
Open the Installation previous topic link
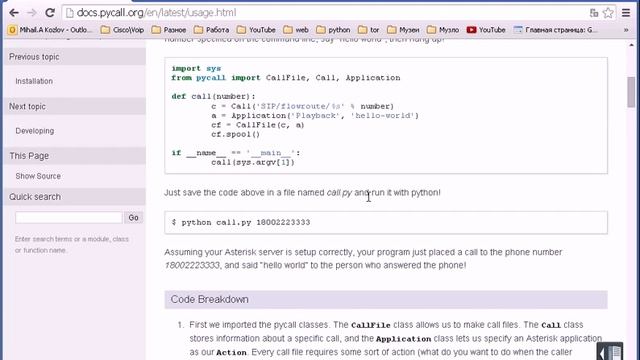pyautogui.click(x=34, y=81)
